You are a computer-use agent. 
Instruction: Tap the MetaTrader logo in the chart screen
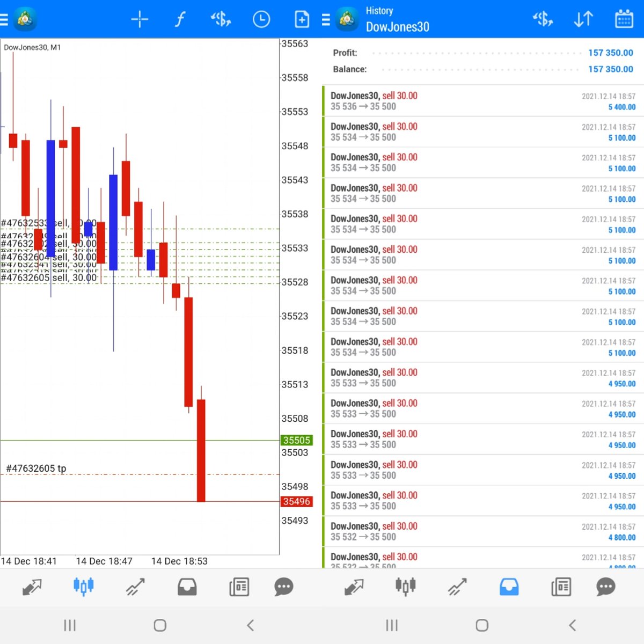[x=25, y=20]
